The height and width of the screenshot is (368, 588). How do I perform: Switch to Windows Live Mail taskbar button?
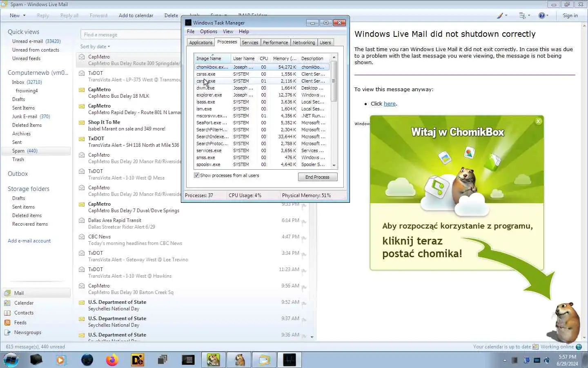[264, 360]
